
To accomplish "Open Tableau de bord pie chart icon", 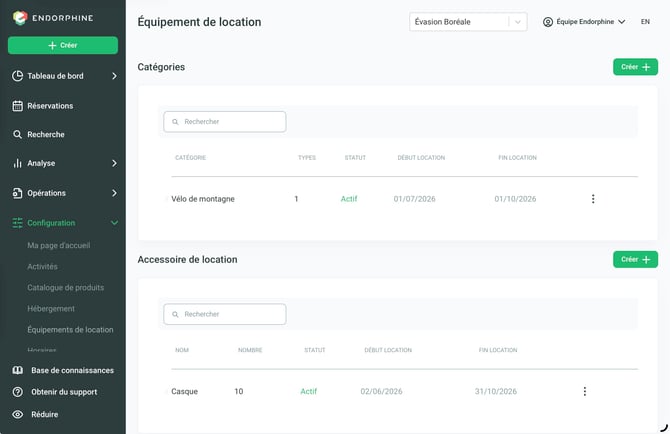I will [x=18, y=76].
